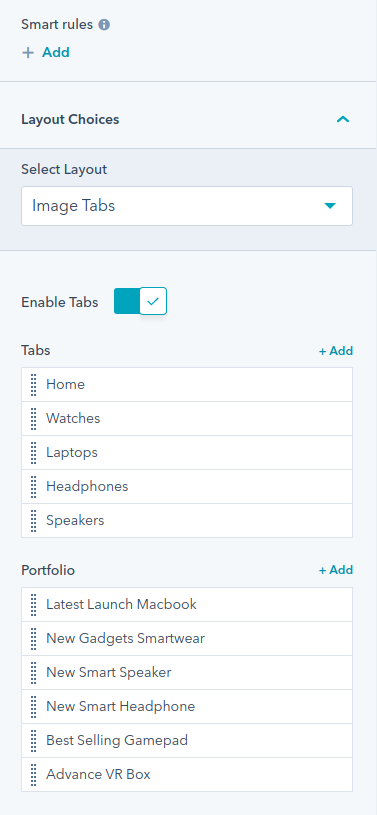Click drag handle beside Latest Launch Macbook
The image size is (377, 815).
(33, 604)
